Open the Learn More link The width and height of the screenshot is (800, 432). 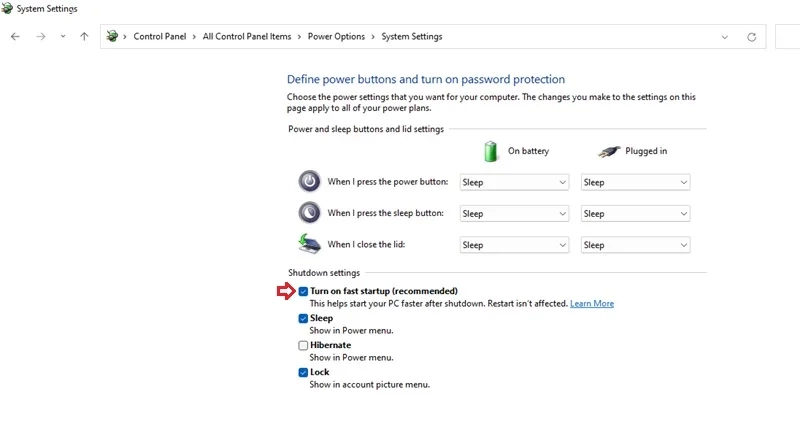(x=592, y=303)
